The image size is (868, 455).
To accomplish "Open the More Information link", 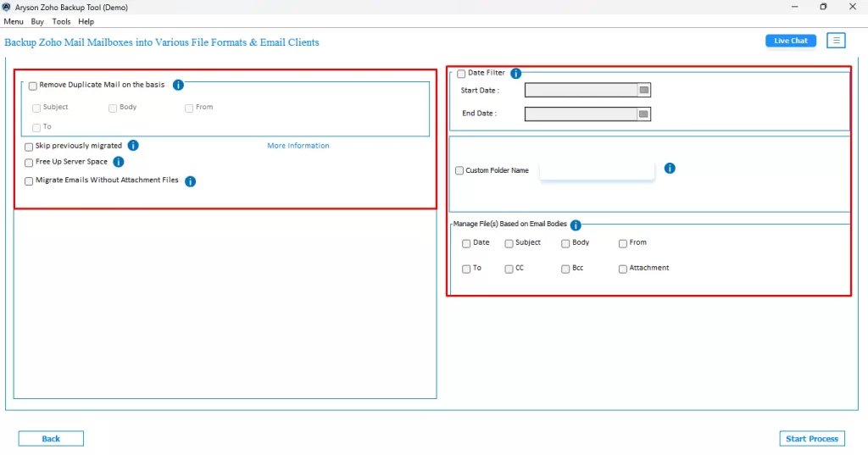I will click(x=298, y=146).
